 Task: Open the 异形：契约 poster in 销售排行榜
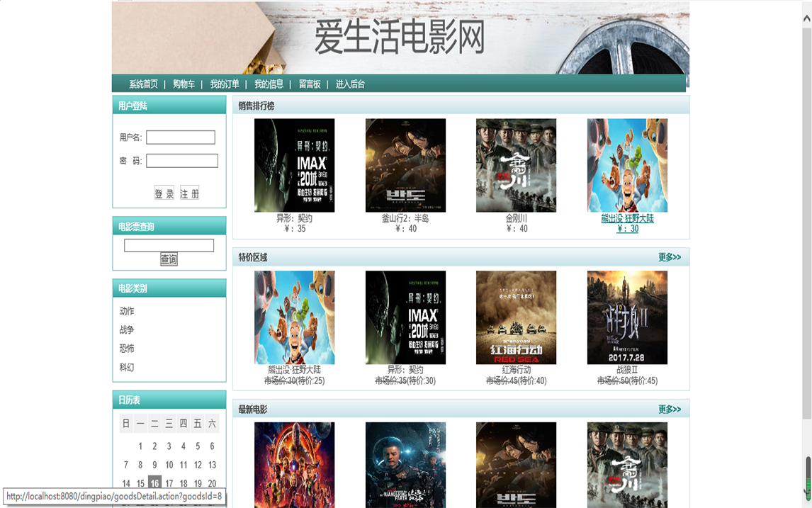click(x=294, y=165)
